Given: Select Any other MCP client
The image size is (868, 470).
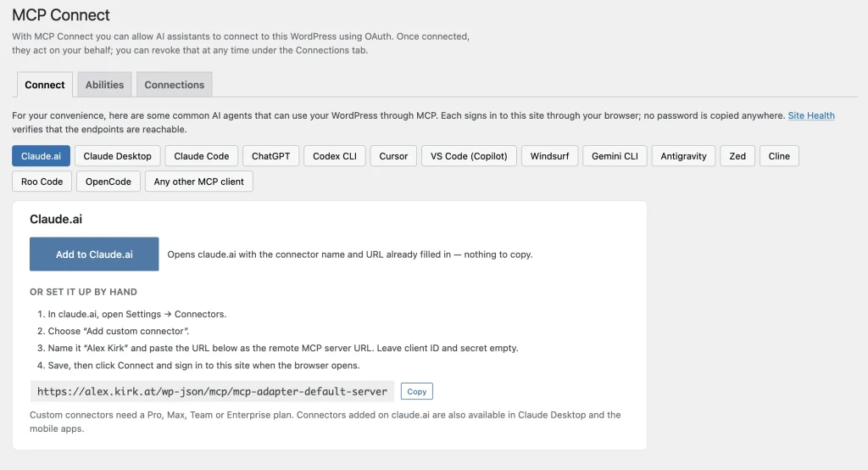Looking at the screenshot, I should pos(198,182).
